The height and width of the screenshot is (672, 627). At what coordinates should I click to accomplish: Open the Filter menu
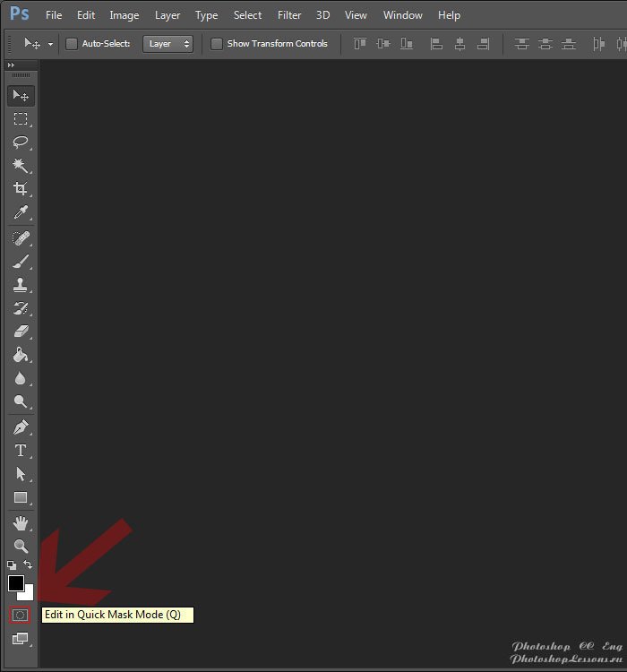pos(289,15)
